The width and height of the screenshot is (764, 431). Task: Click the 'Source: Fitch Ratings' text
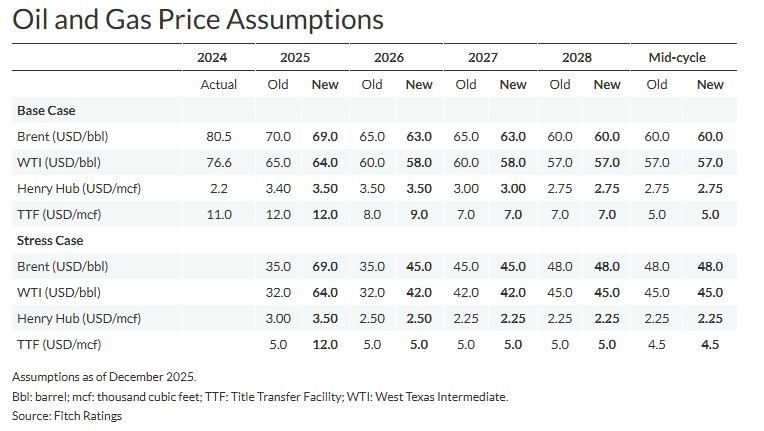click(x=67, y=415)
